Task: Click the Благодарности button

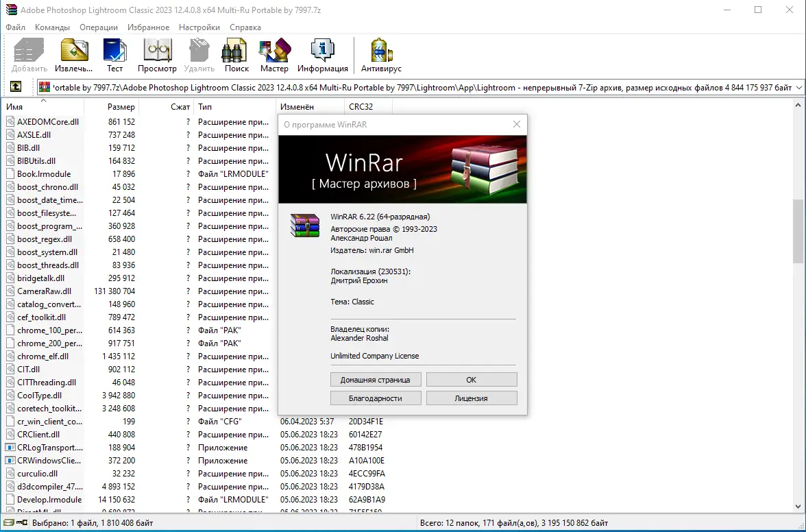Action: [x=376, y=398]
